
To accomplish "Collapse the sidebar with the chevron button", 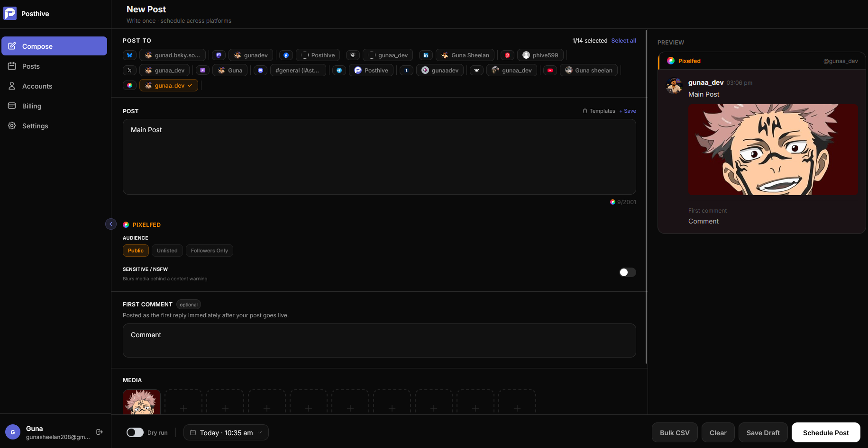I will point(111,224).
